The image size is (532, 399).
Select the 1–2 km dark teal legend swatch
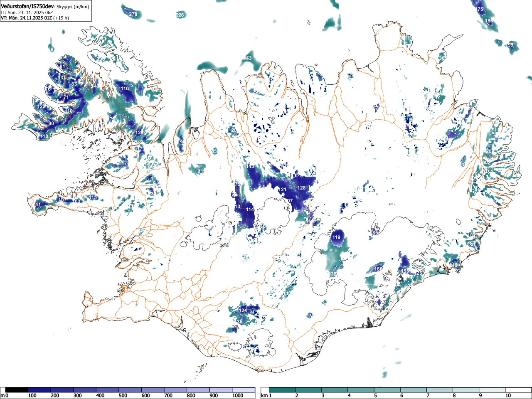click(x=282, y=390)
